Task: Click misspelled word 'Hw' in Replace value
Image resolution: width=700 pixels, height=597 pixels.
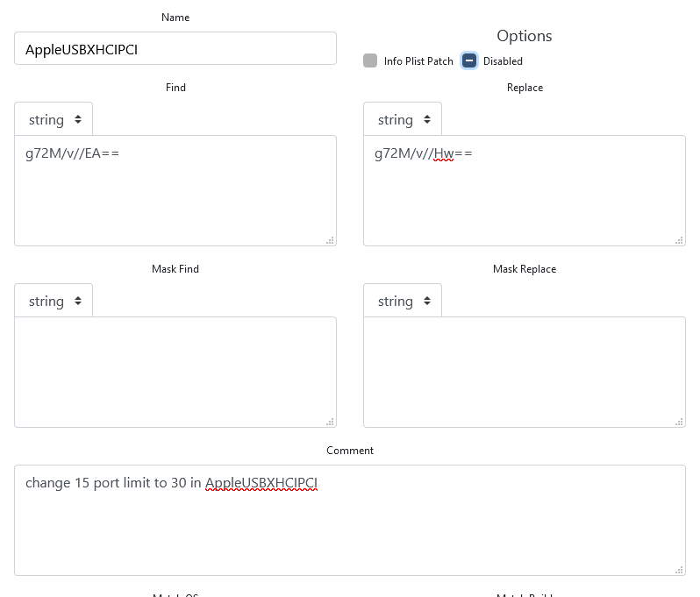Action: pyautogui.click(x=444, y=154)
